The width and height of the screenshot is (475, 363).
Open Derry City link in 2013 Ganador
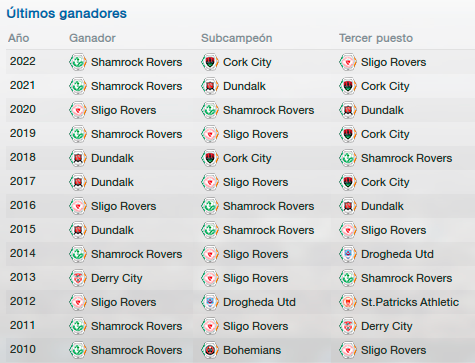pos(117,278)
